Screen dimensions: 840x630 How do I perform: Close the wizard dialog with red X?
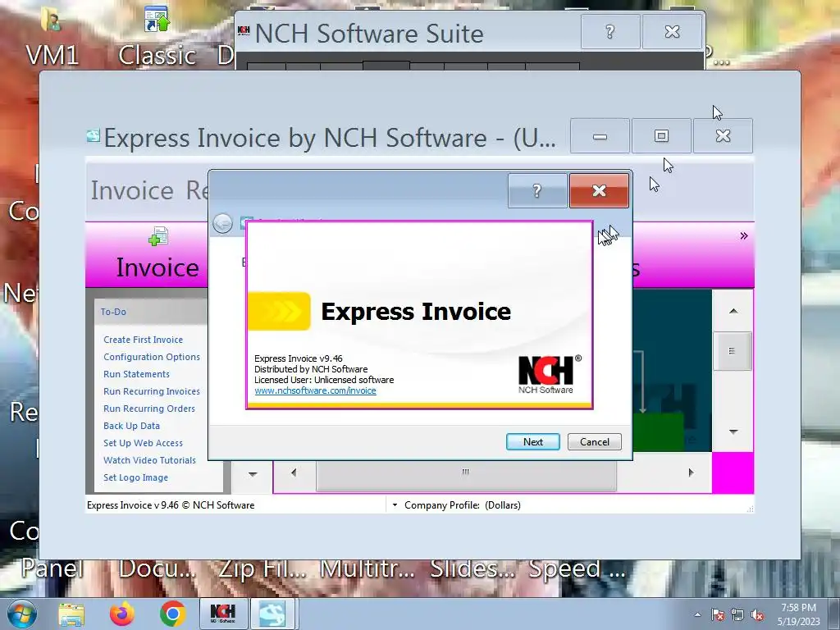click(599, 190)
